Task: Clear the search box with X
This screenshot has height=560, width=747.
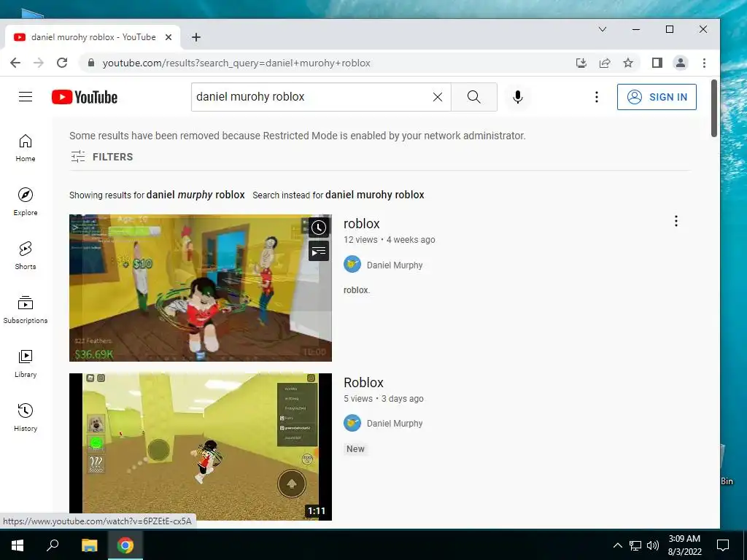Action: pyautogui.click(x=438, y=97)
